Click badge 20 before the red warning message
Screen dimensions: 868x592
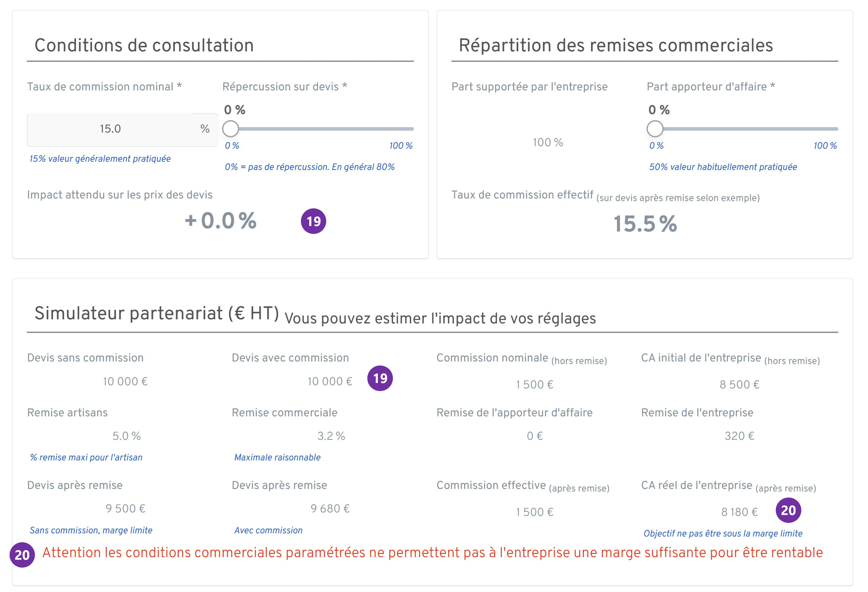pyautogui.click(x=22, y=555)
